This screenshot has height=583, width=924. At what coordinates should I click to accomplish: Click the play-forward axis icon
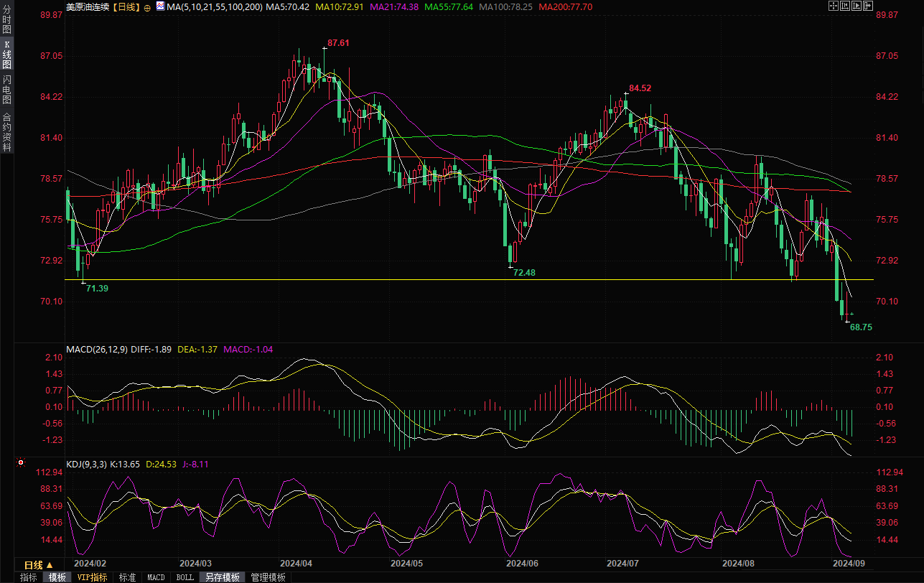pyautogui.click(x=856, y=6)
